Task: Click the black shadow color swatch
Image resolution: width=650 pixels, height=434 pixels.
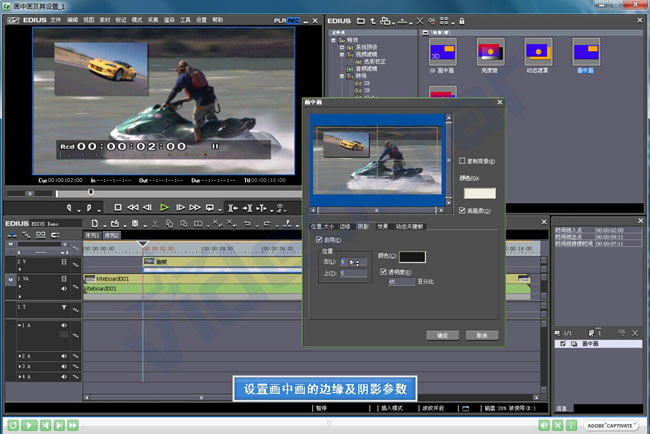Action: 412,257
